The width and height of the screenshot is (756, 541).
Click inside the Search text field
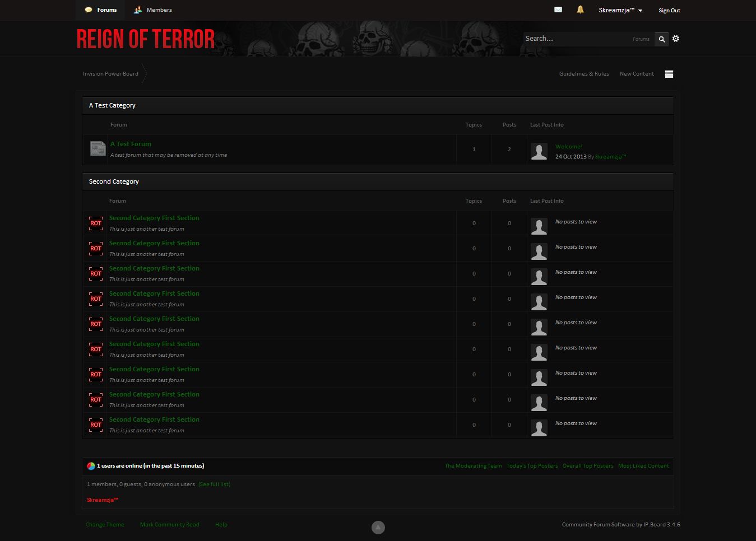pos(574,39)
